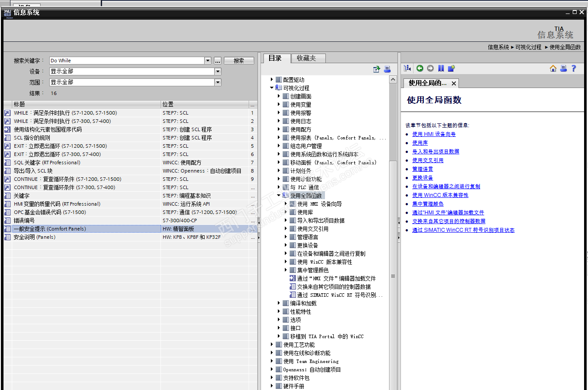Close the 使用全局函数 document tab
Viewport: 588px width, 390px height.
pos(454,83)
